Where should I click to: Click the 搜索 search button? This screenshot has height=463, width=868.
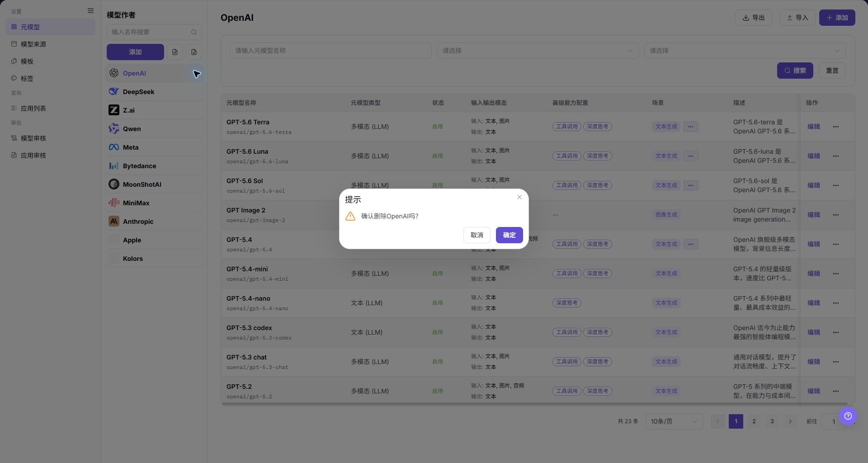click(x=795, y=71)
